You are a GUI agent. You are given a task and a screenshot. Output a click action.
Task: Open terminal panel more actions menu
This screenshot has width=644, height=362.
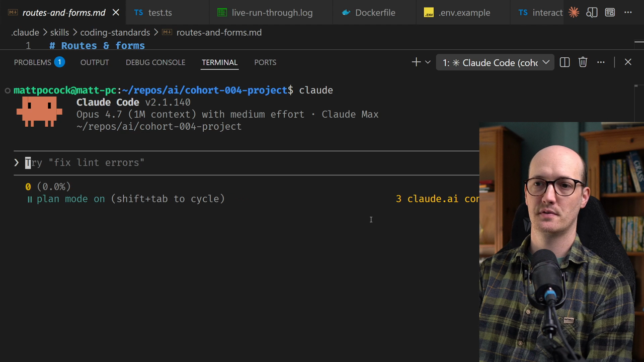click(x=601, y=62)
